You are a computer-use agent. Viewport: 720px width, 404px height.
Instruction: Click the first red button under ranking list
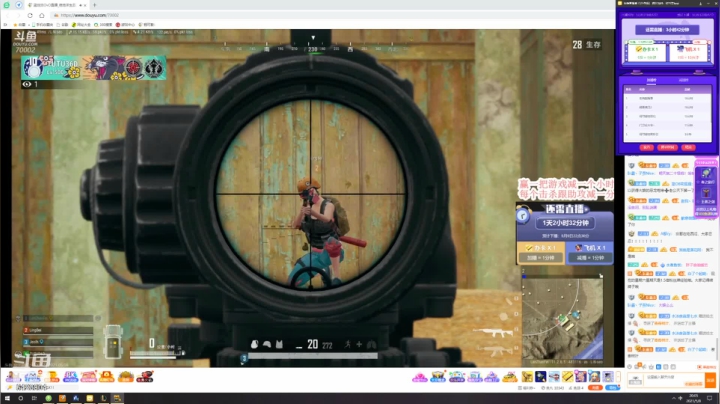coord(646,147)
